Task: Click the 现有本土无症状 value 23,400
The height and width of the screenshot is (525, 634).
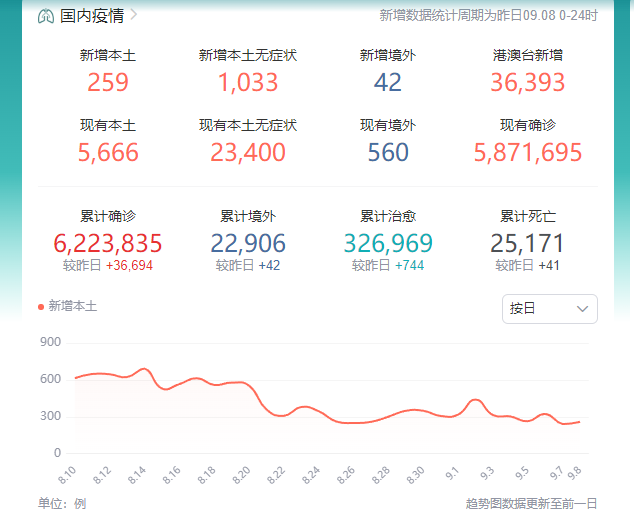Action: [x=248, y=152]
